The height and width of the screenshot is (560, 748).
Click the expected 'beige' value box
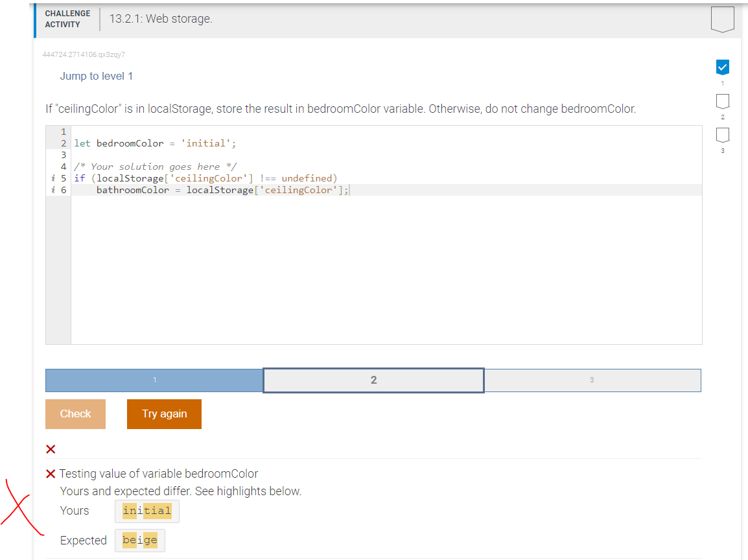click(x=139, y=540)
